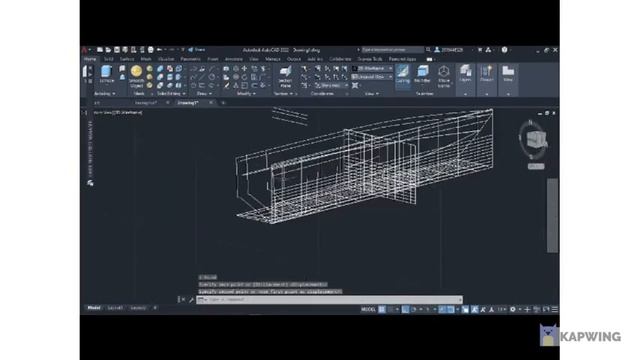Open the Groups panel button
The height and width of the screenshot is (360, 640).
[487, 80]
